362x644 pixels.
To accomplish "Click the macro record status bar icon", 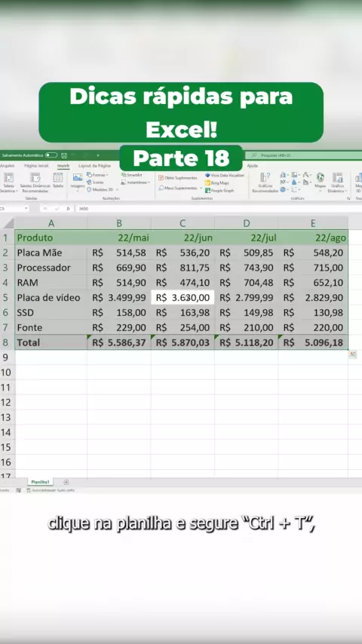I will 19,490.
